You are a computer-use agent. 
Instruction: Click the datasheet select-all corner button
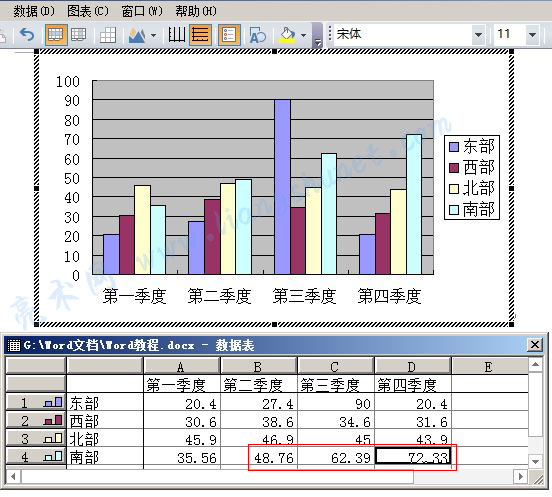click(x=36, y=366)
